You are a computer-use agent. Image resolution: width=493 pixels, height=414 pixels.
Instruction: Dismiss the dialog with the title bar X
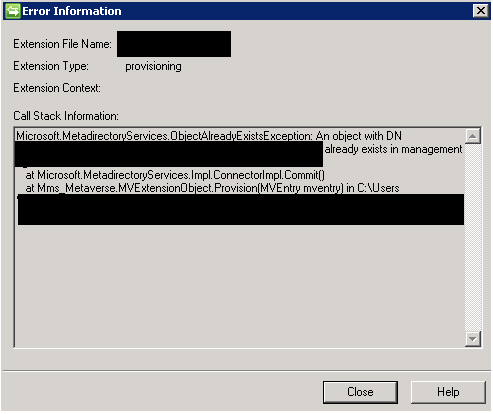point(480,11)
